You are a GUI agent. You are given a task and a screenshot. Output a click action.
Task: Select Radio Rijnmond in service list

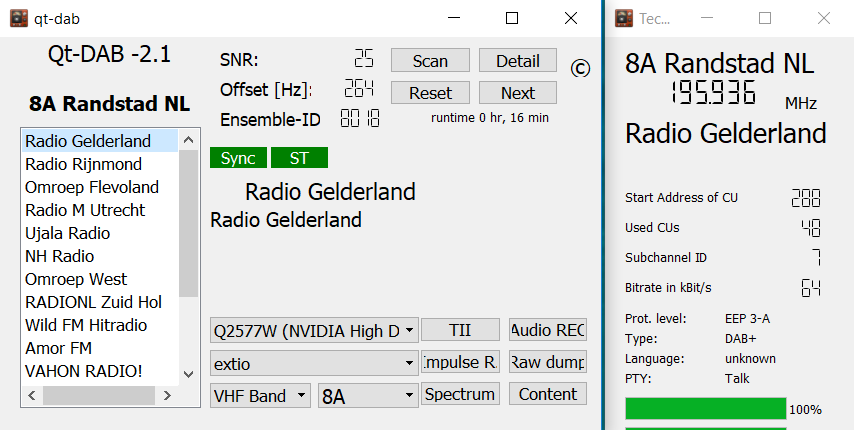point(100,164)
